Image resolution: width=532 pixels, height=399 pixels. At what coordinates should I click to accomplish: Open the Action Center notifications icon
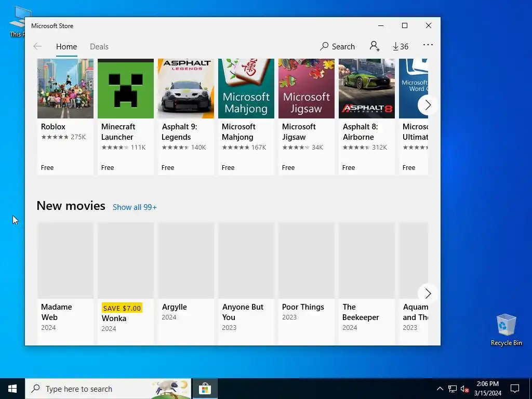point(515,389)
